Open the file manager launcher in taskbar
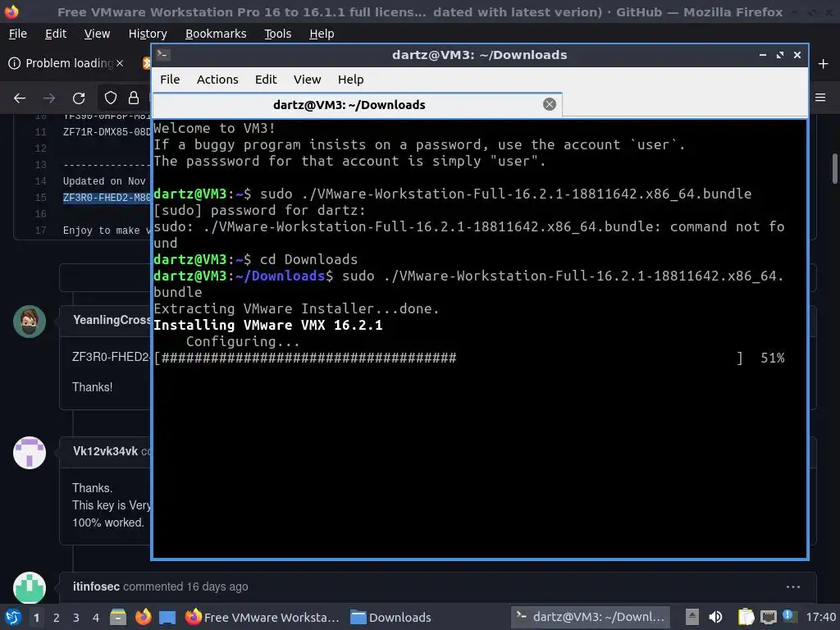 (118, 617)
